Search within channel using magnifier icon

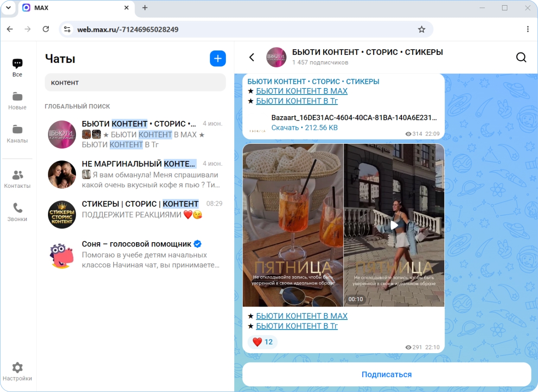(521, 57)
